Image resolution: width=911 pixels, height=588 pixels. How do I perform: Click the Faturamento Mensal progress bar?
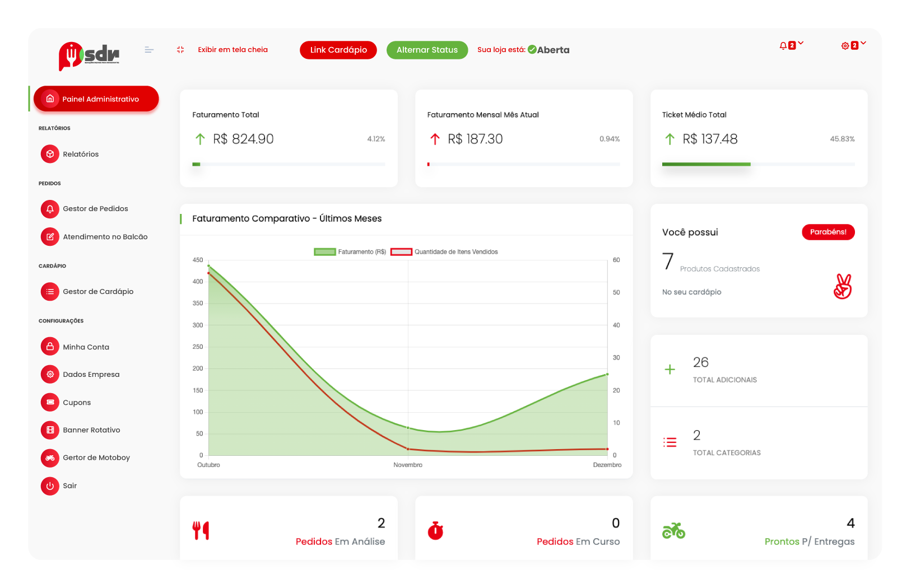[524, 164]
